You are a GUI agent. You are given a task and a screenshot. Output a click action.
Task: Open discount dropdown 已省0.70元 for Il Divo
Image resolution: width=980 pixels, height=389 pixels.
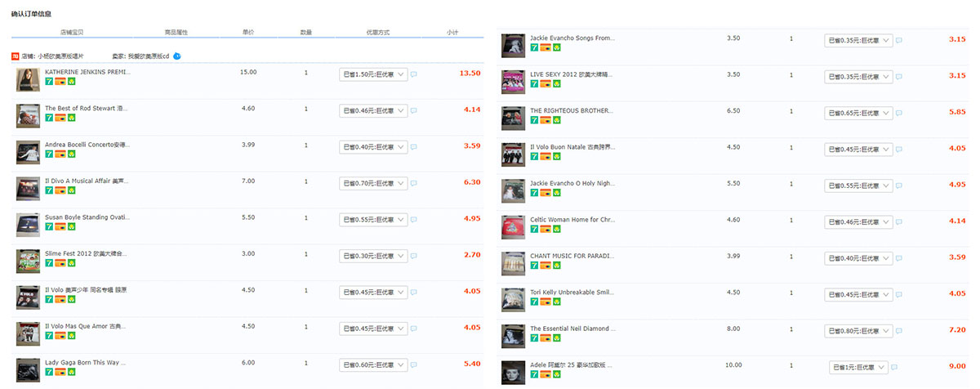(x=373, y=183)
